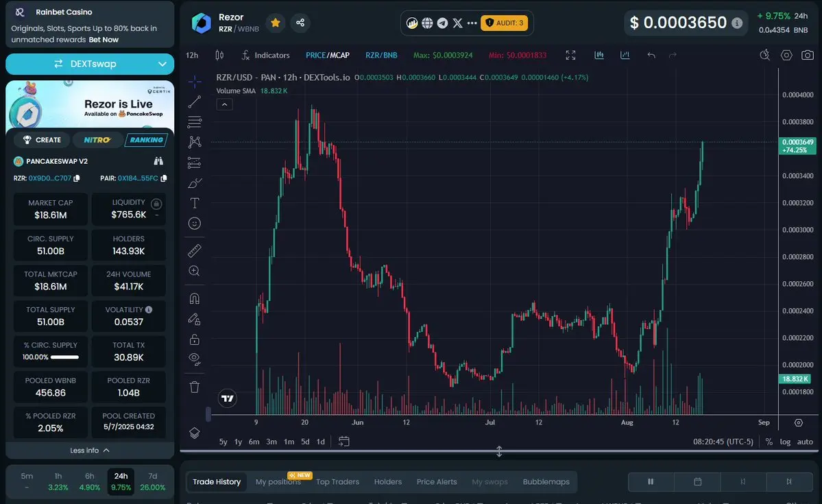This screenshot has width=822, height=504.
Task: Open the RANKING button
Action: click(x=146, y=140)
